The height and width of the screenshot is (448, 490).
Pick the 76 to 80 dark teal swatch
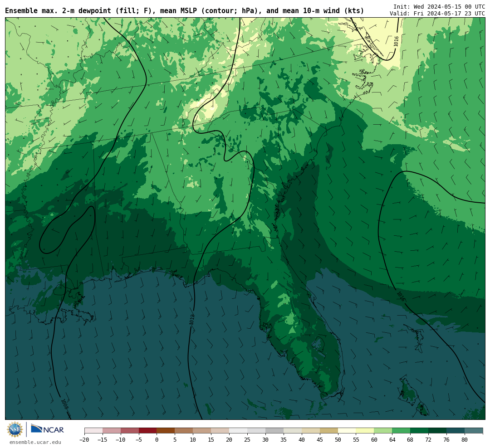[456, 430]
